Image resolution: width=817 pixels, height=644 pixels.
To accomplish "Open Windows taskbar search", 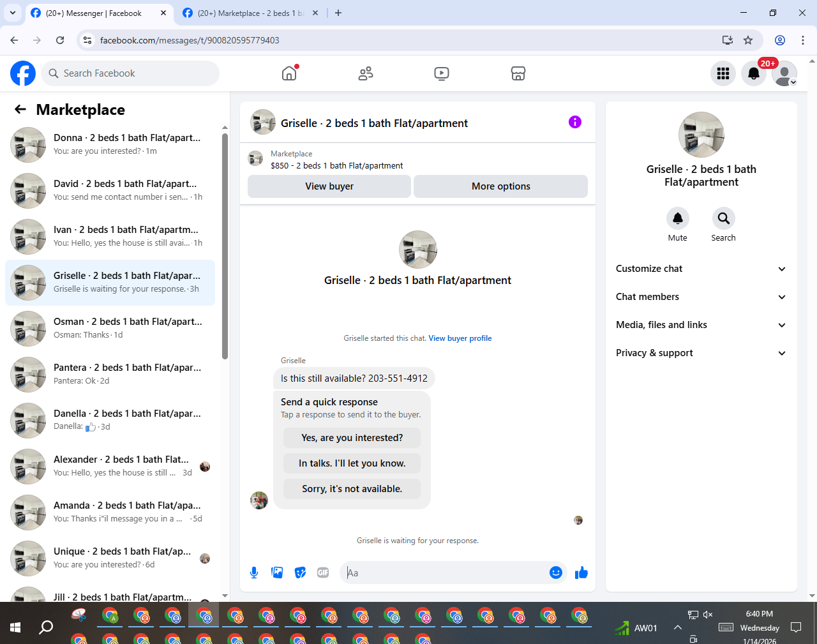I will [46, 628].
